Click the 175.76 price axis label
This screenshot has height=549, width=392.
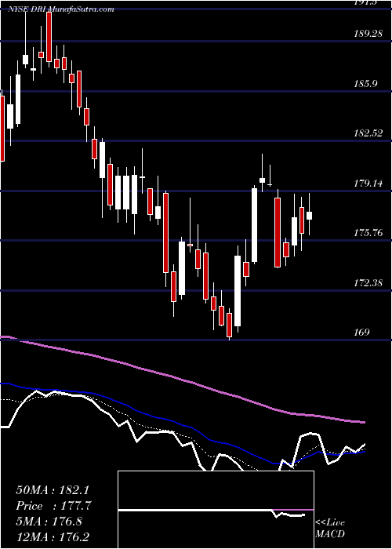click(367, 233)
